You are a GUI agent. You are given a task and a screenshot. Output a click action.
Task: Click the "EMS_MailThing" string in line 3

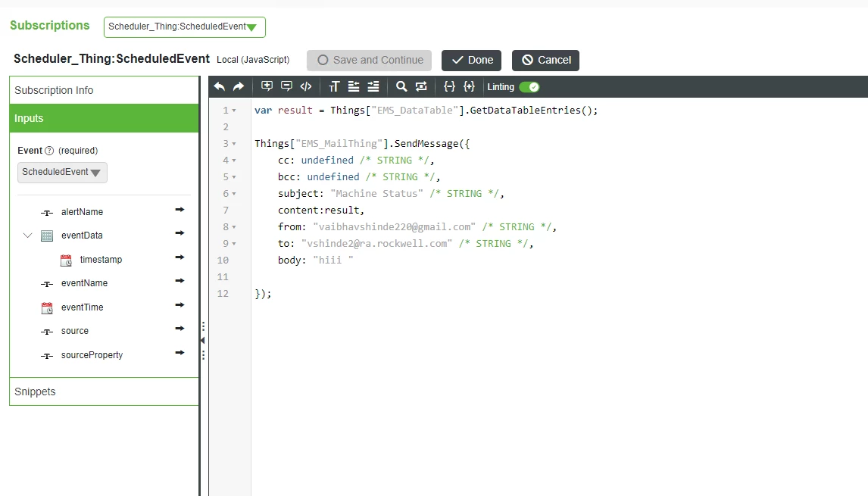coord(339,143)
